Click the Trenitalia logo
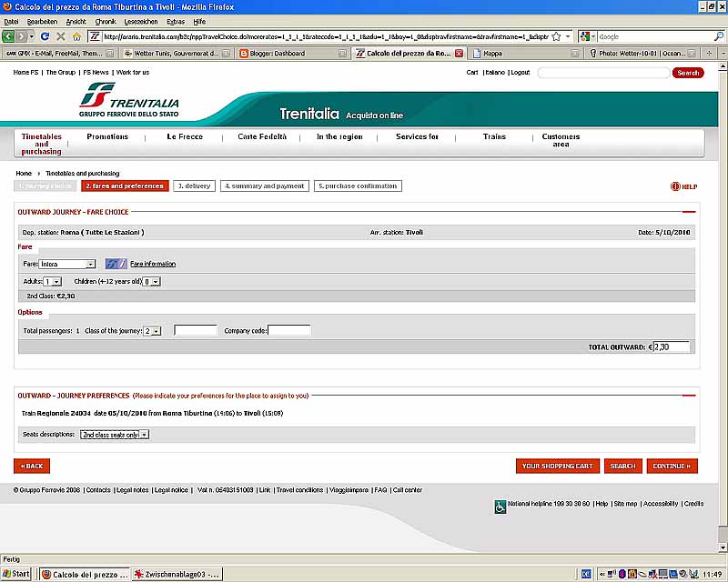The height and width of the screenshot is (582, 728). (128, 100)
